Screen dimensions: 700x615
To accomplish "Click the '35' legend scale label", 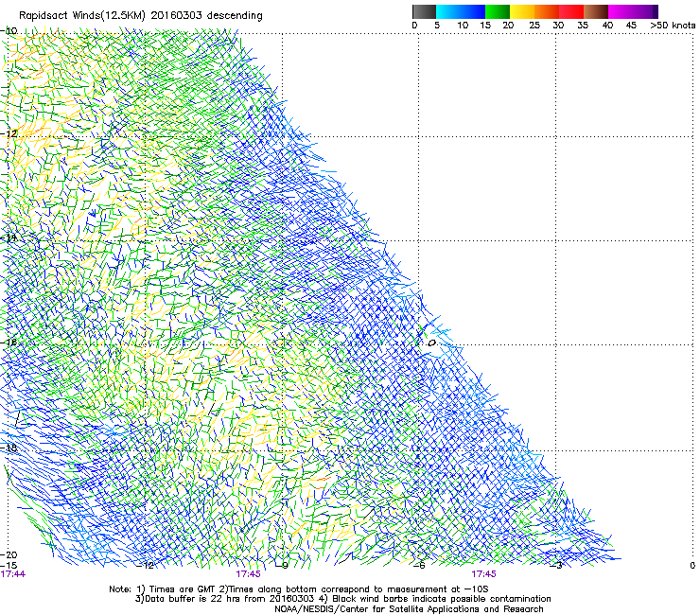I will [x=583, y=25].
